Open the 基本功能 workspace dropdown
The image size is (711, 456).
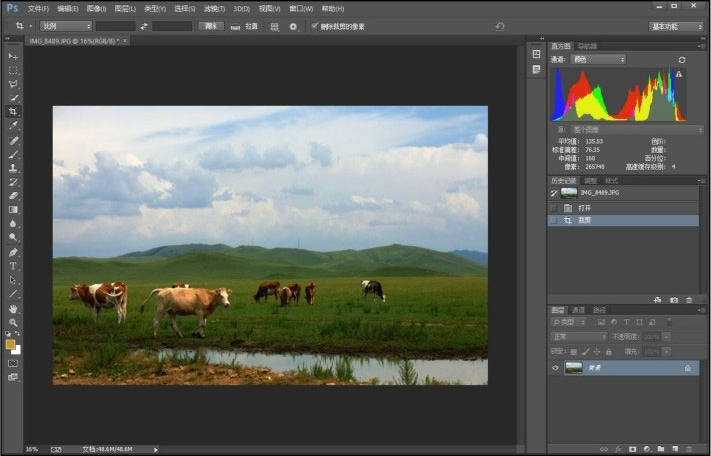point(676,26)
